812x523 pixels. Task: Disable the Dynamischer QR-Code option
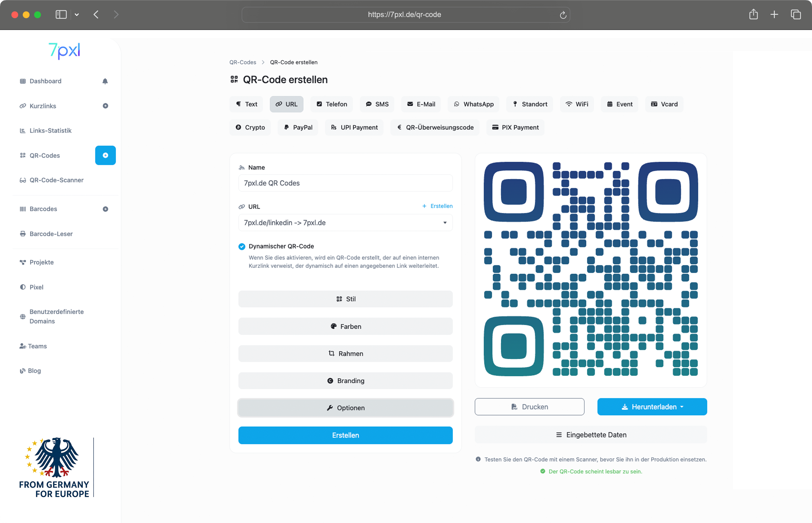(241, 246)
